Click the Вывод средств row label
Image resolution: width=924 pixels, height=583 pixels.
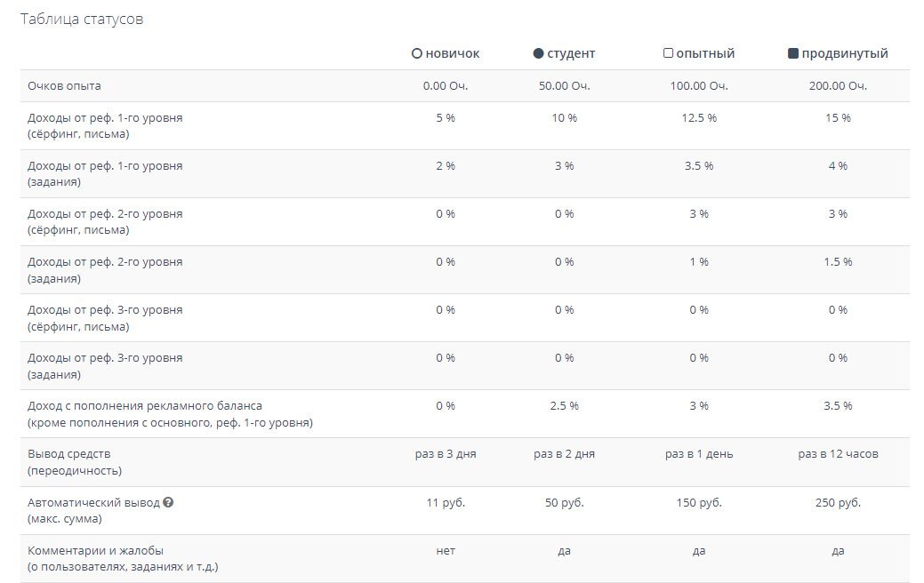pyautogui.click(x=70, y=454)
